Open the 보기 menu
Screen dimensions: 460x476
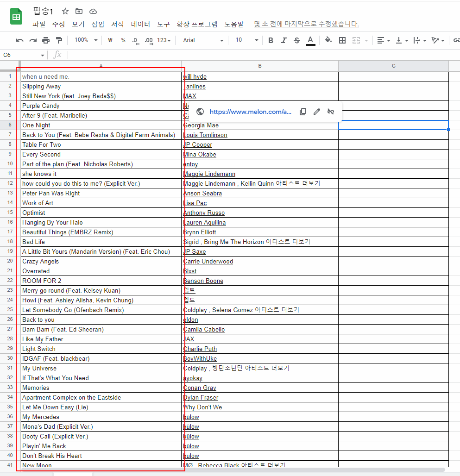pyautogui.click(x=78, y=24)
